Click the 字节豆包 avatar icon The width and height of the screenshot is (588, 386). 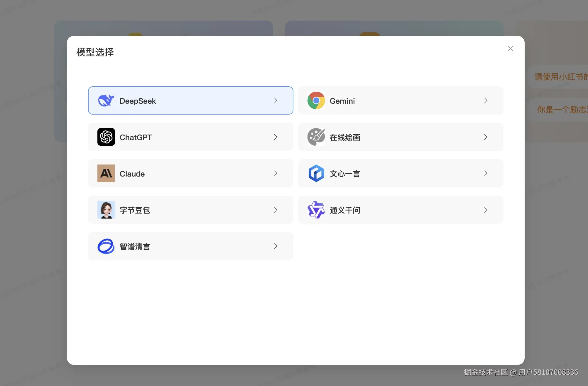coord(106,210)
